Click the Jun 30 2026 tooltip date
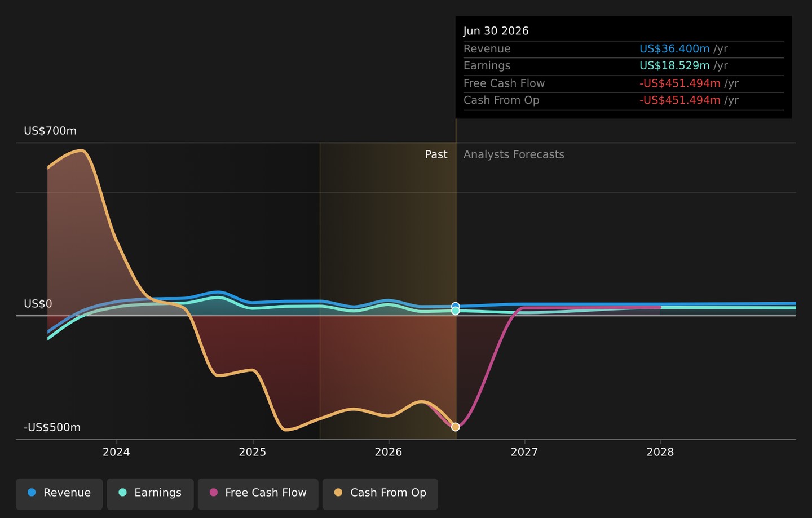 point(496,31)
